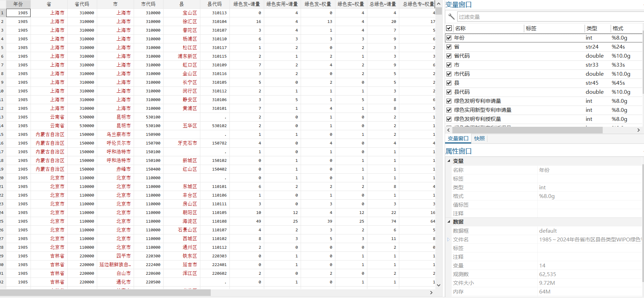Open the 快照 tab

pos(479,139)
